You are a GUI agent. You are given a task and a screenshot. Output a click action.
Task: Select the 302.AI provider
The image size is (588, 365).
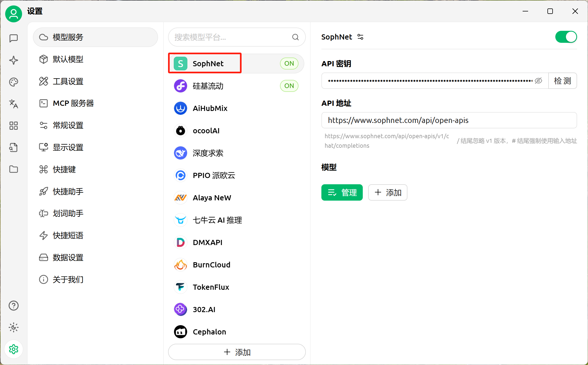[x=236, y=309]
